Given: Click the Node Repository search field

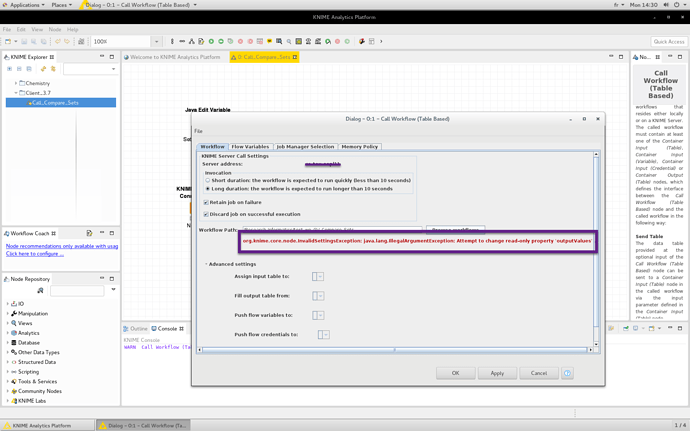Looking at the screenshot, I should coord(77,291).
